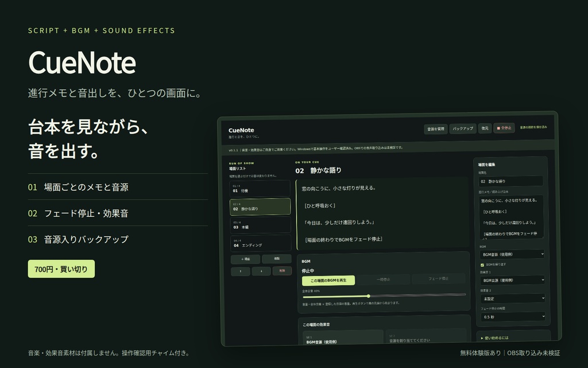Viewport: 588px width, 368px height.
Task: Click the 一時停止 pause button
Action: 383,279
